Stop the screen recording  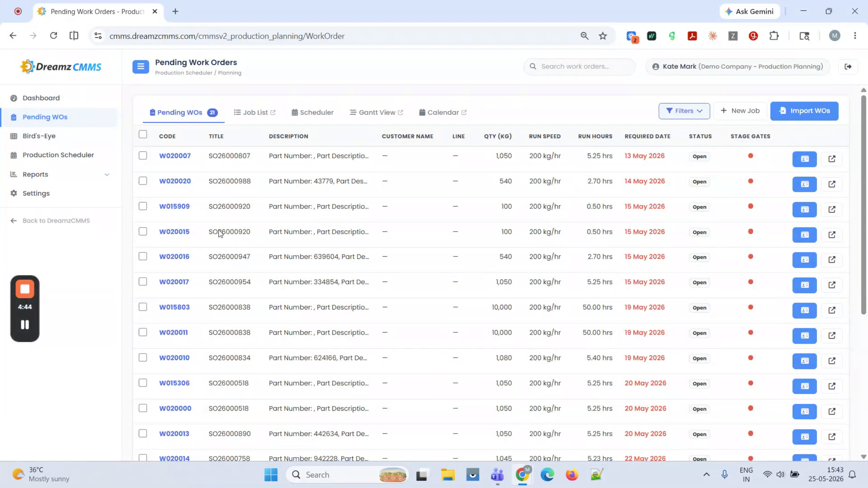tap(25, 289)
